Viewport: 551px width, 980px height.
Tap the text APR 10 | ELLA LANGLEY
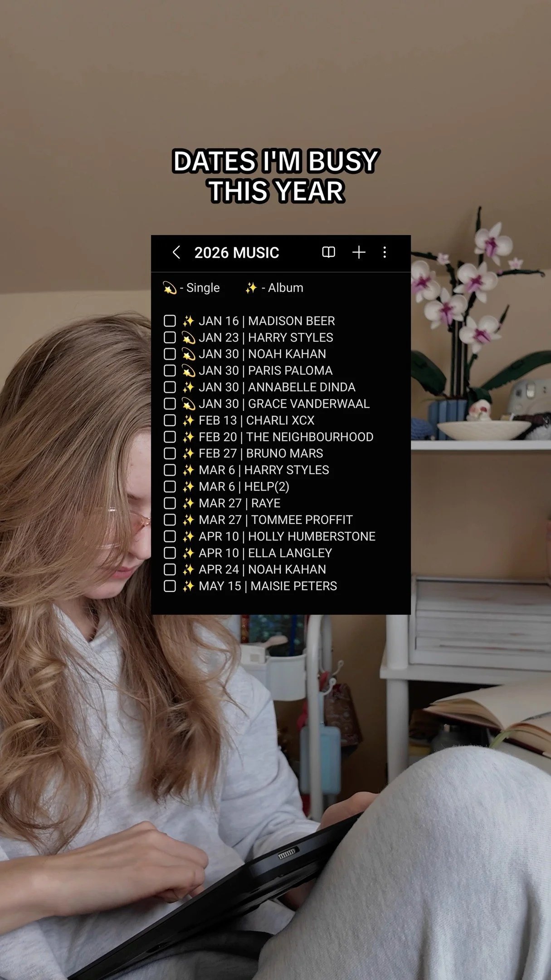[265, 553]
